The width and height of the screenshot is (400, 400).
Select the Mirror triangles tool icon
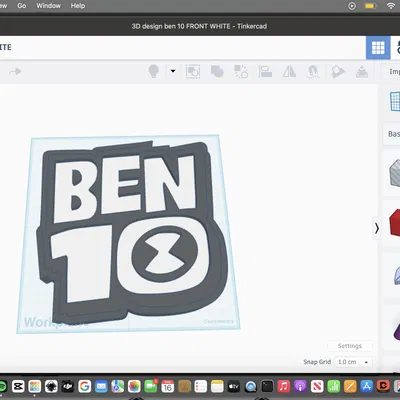[x=289, y=72]
